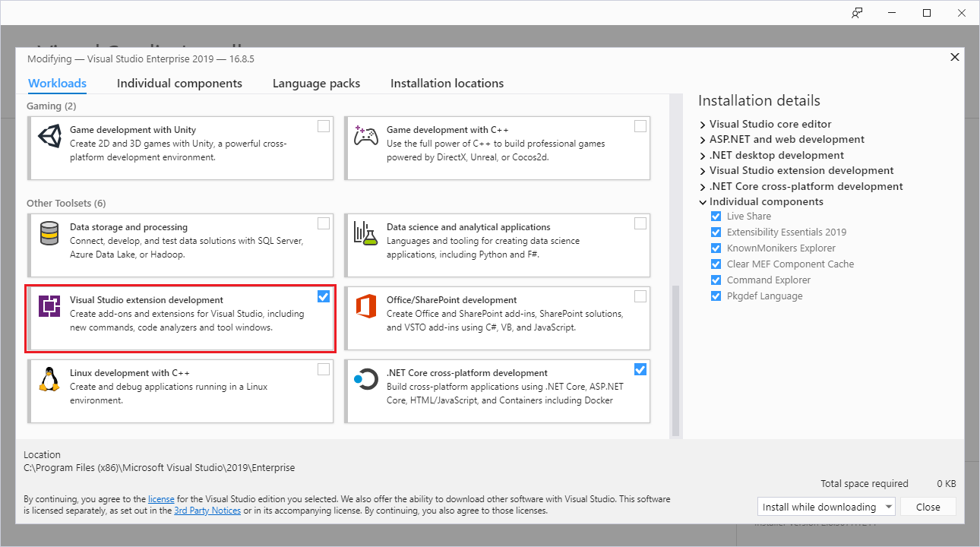Uncheck Clear MEF Component Cache component
The image size is (980, 547).
pos(716,264)
